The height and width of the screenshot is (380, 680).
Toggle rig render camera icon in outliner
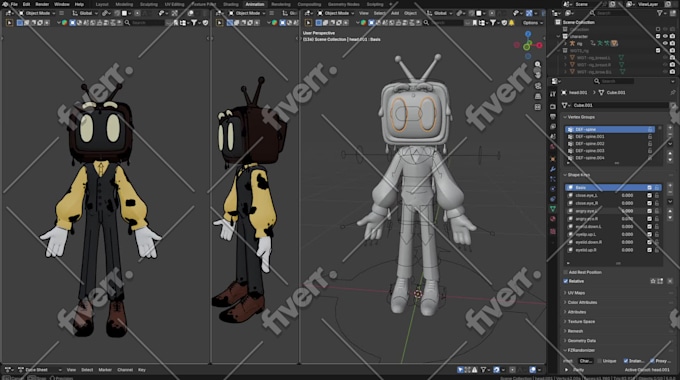[672, 43]
